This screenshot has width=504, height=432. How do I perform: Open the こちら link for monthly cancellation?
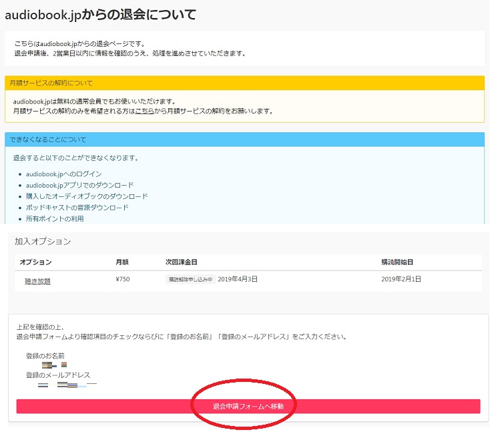[144, 112]
